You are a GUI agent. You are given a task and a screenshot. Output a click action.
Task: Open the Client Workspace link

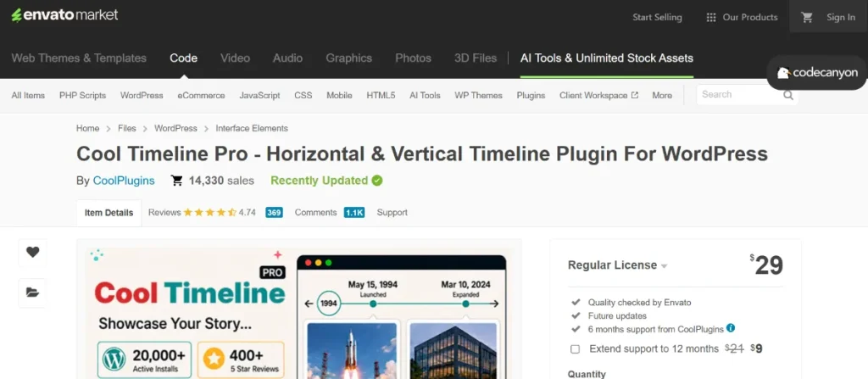point(593,95)
